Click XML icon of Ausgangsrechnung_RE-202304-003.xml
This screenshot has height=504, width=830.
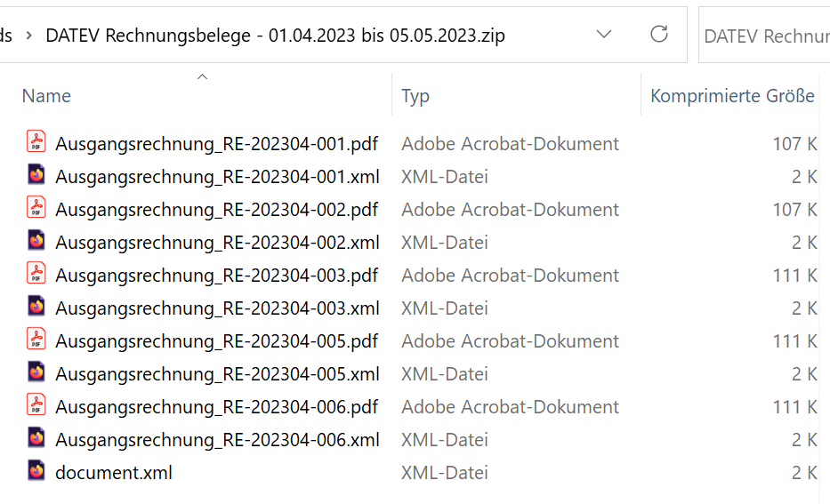(36, 306)
